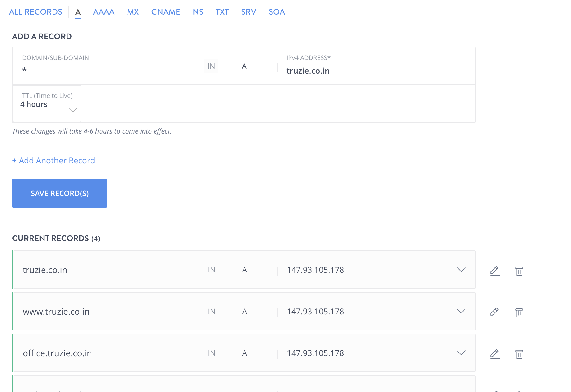Edit the office.truzie.co.in record
This screenshot has height=392, width=571.
(x=495, y=354)
